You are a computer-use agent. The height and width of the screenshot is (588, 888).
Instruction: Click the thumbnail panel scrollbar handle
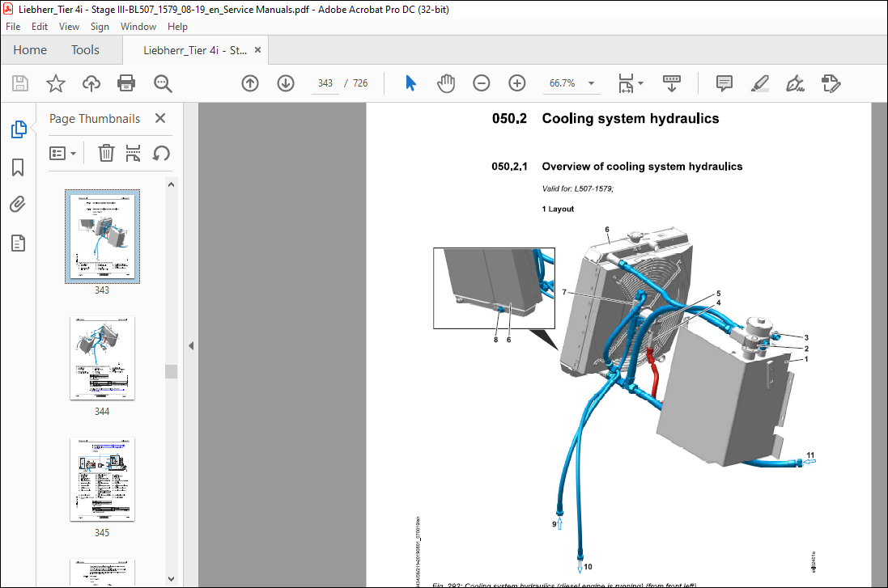click(x=171, y=371)
